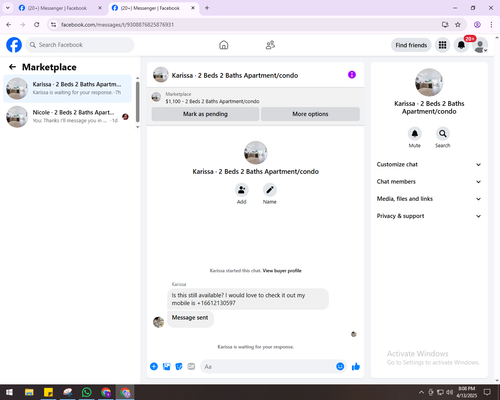Open Chrome three-dot menu

(491, 25)
